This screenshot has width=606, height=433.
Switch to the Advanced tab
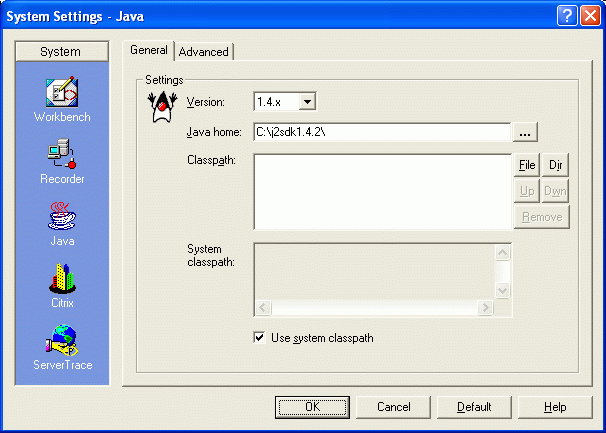204,52
